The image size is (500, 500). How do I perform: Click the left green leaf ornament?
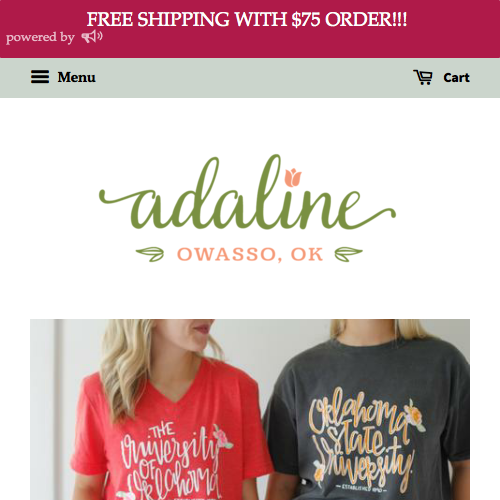[x=150, y=254]
